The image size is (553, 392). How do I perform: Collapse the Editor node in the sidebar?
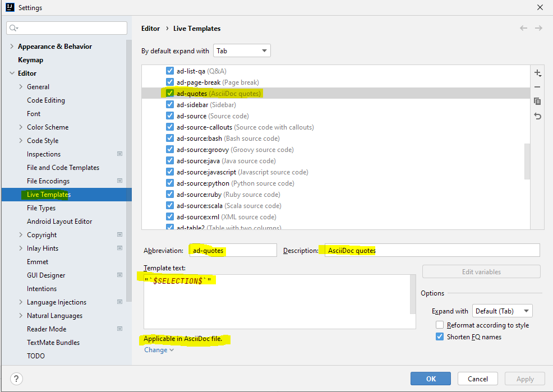[12, 73]
